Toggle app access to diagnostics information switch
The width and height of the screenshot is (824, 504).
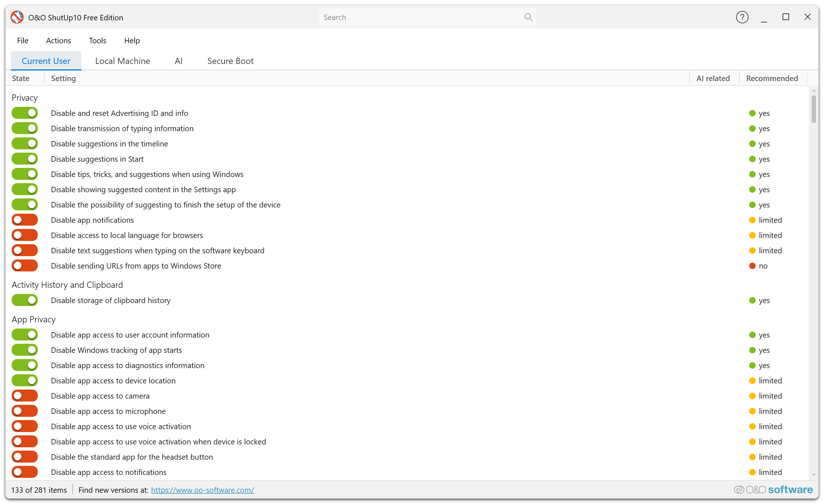(25, 365)
